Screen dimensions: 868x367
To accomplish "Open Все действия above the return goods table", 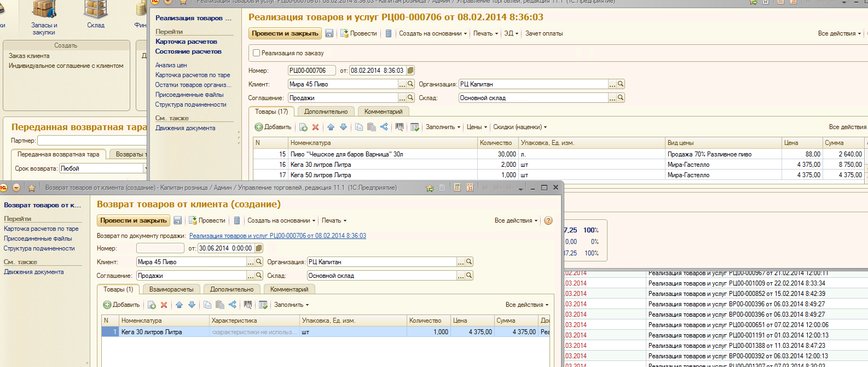I will (x=526, y=305).
